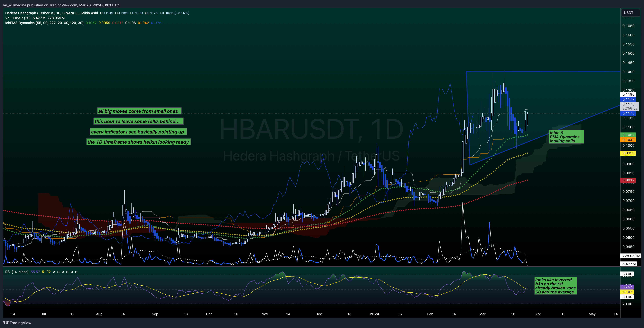Screen dimensions: 644x328
Task: Select note 'every indicator I see basically pointing up'
Action: coord(138,132)
